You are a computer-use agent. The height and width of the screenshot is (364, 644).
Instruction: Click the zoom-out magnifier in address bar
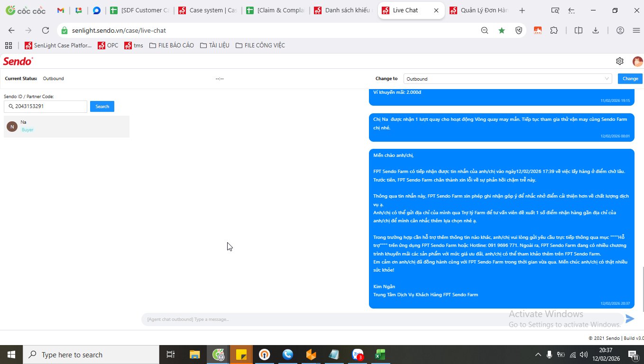[x=485, y=30]
